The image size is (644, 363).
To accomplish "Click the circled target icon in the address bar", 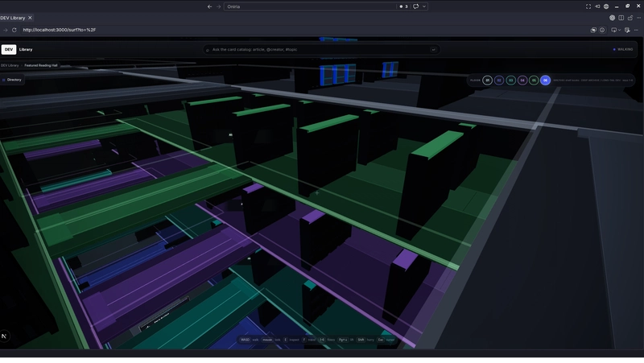I will [602, 30].
